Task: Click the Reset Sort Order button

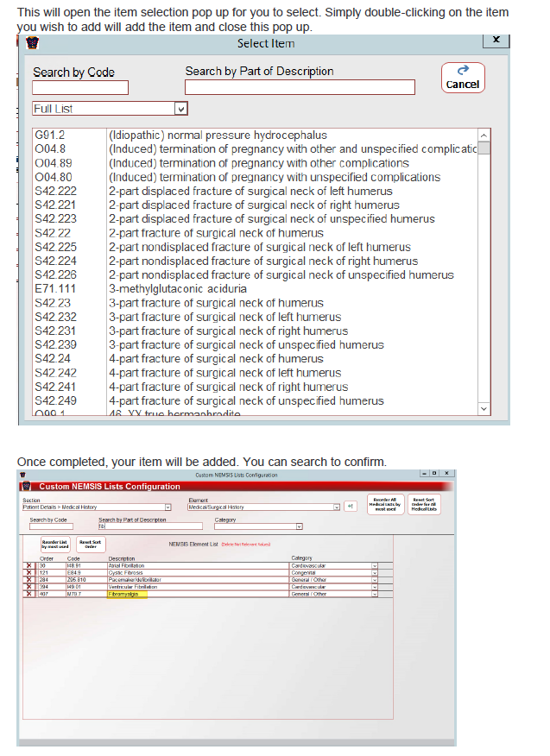Action: pyautogui.click(x=91, y=545)
